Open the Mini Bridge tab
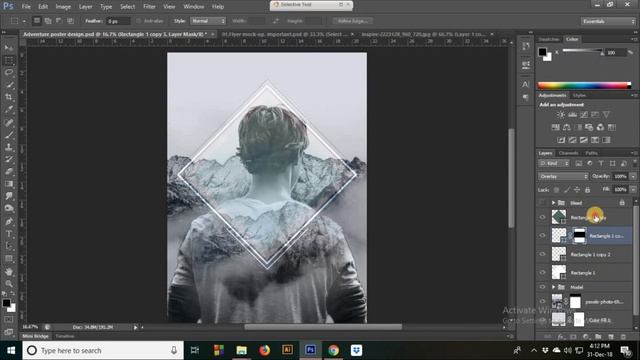The image size is (640, 360). tap(35, 336)
